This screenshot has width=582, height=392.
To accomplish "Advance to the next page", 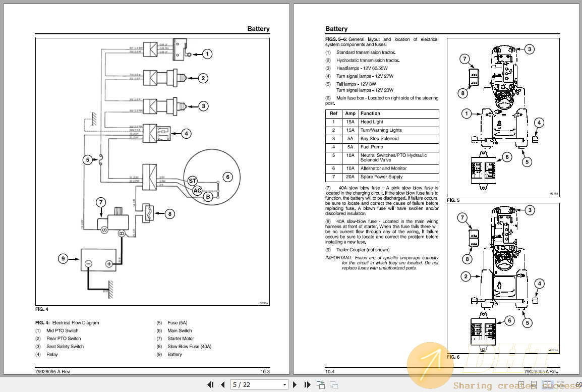I will pyautogui.click(x=295, y=384).
